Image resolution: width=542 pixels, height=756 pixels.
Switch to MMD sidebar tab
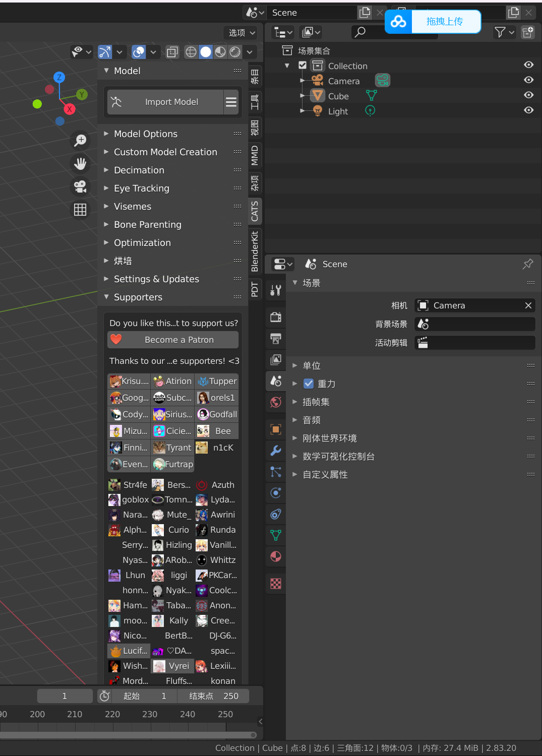click(255, 155)
